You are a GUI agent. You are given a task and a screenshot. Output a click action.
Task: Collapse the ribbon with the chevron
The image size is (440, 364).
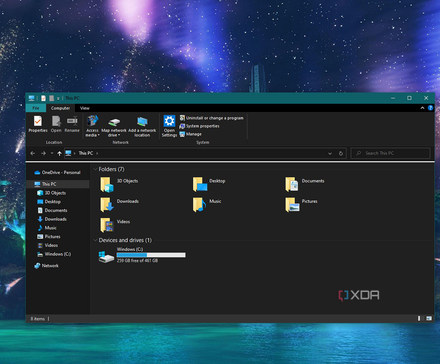(422, 108)
